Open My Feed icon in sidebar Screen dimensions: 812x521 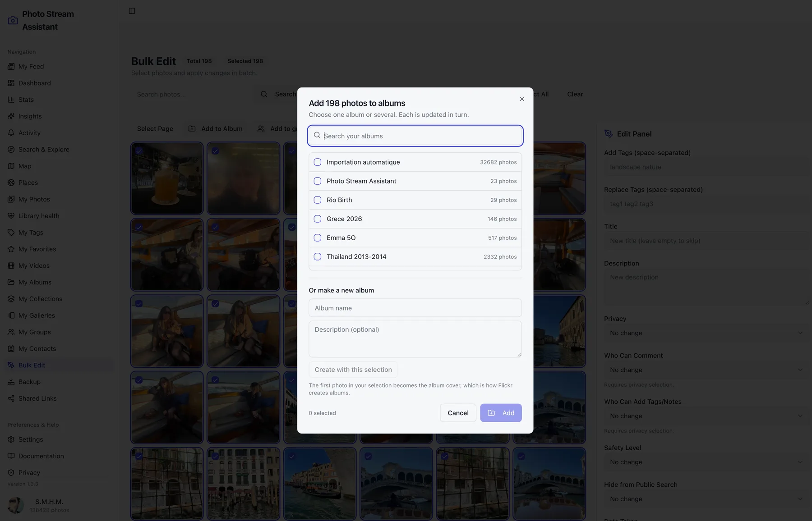(11, 66)
